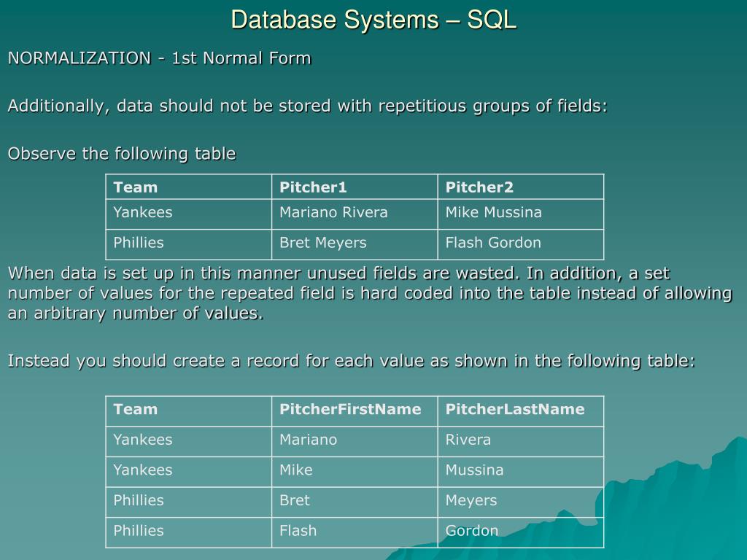Click the "Pitcher2" column header
747x560 pixels.
pyautogui.click(x=521, y=187)
